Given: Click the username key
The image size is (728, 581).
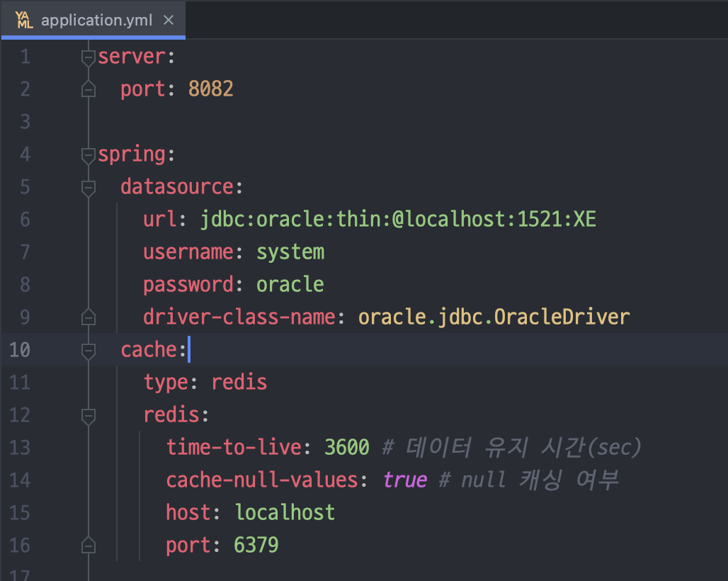Looking at the screenshot, I should (188, 252).
